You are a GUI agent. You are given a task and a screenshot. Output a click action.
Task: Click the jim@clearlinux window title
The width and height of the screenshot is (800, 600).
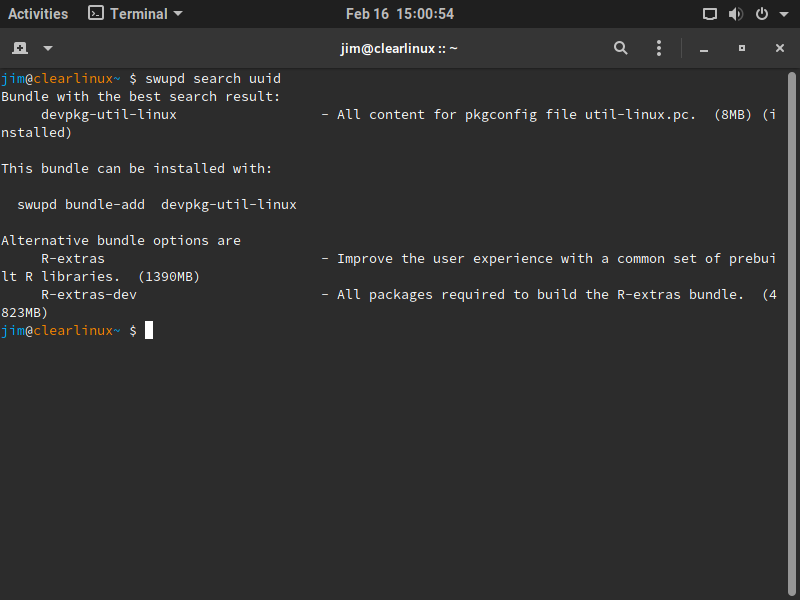(399, 48)
